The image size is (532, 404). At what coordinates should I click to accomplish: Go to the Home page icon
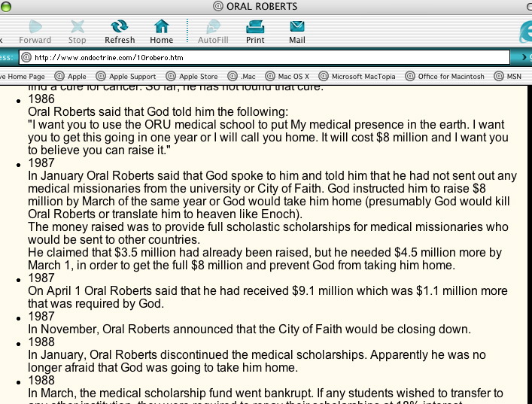(x=162, y=26)
